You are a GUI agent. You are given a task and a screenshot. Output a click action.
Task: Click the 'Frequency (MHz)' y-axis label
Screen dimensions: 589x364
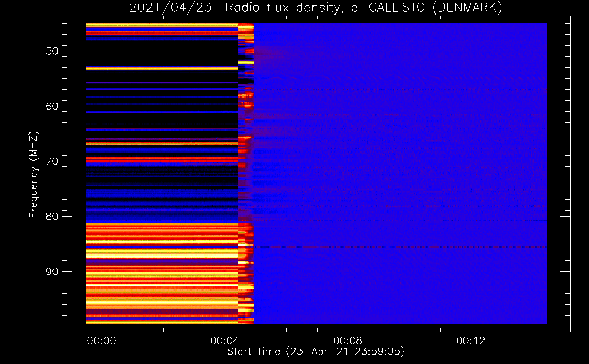tap(33, 175)
